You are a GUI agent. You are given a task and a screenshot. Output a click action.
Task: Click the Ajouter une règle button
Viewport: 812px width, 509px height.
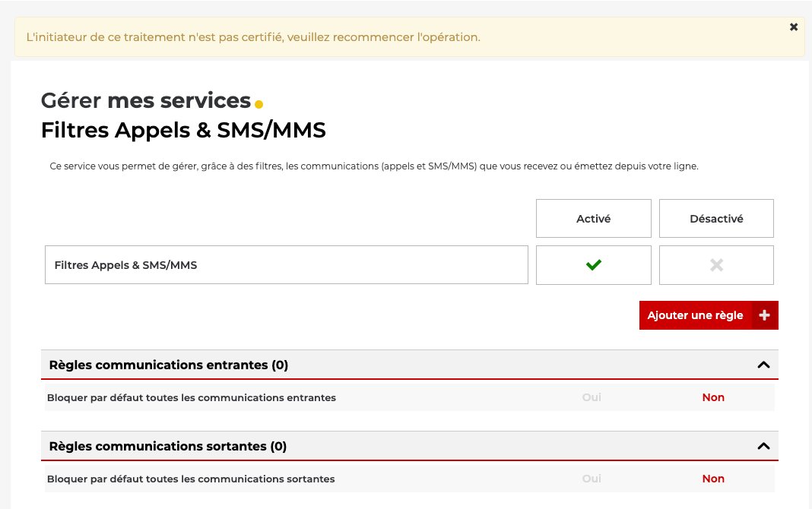tap(709, 315)
